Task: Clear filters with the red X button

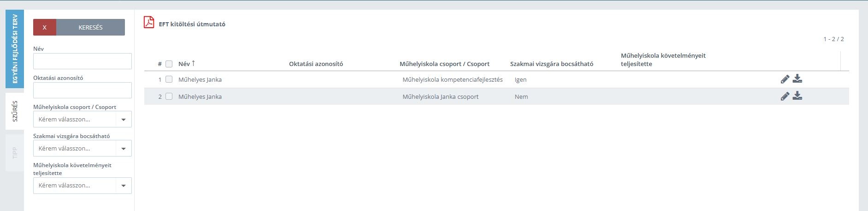Action: click(45, 27)
